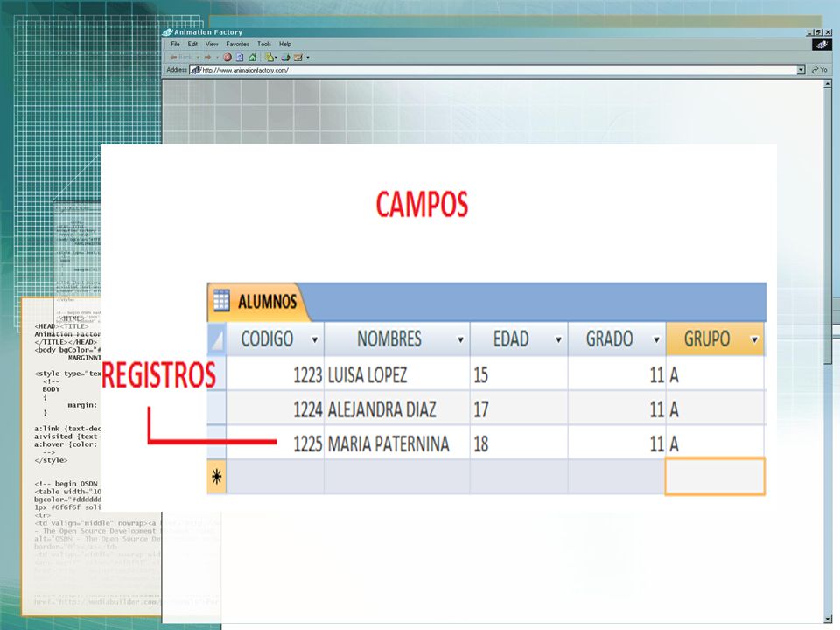Image resolution: width=840 pixels, height=630 pixels.
Task: Open the GRADO column filter dropdown
Action: [x=656, y=339]
